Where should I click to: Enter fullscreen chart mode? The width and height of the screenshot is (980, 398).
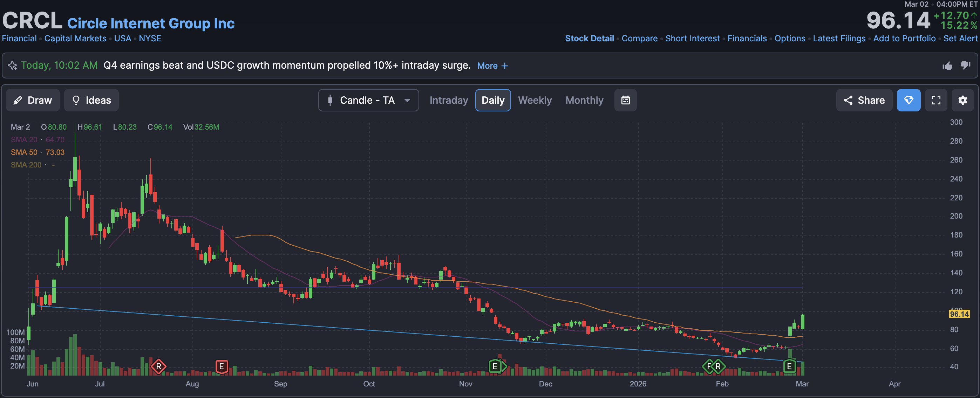click(x=935, y=100)
